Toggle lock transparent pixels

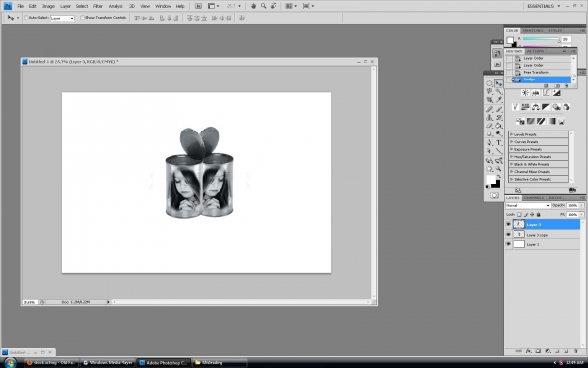[519, 214]
